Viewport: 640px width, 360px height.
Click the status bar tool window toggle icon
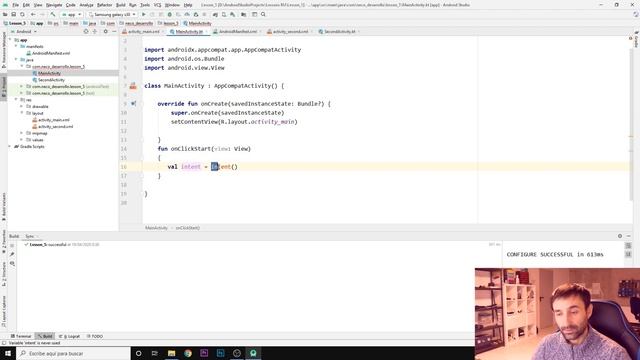pyautogui.click(x=4, y=343)
